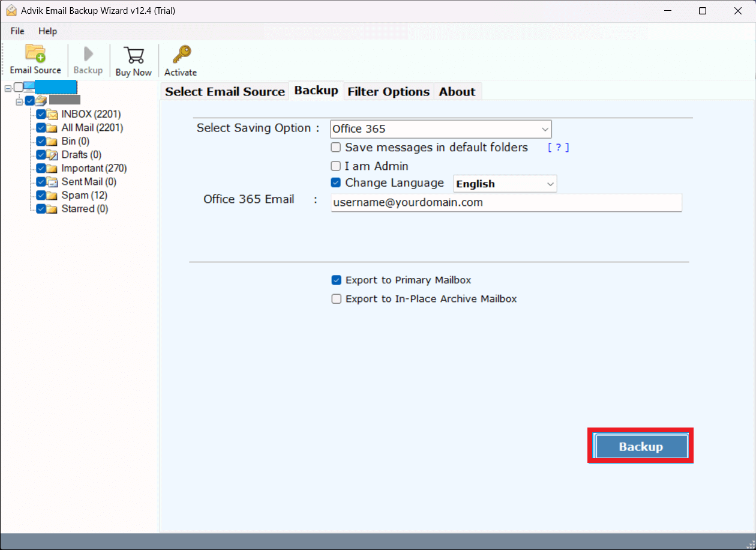Switch to the About tab
This screenshot has height=550, width=756.
457,92
